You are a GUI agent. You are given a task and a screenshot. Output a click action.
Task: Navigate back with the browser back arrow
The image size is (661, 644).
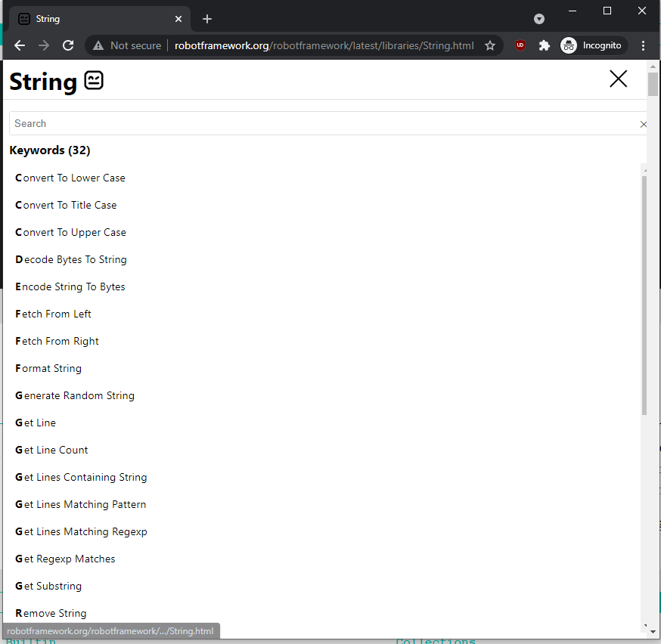(x=20, y=45)
